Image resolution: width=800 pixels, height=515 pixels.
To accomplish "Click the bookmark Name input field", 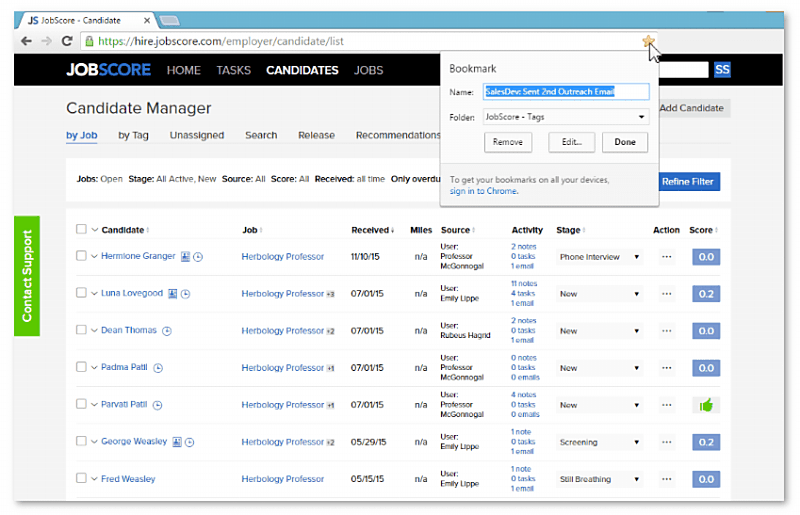I will 566,92.
